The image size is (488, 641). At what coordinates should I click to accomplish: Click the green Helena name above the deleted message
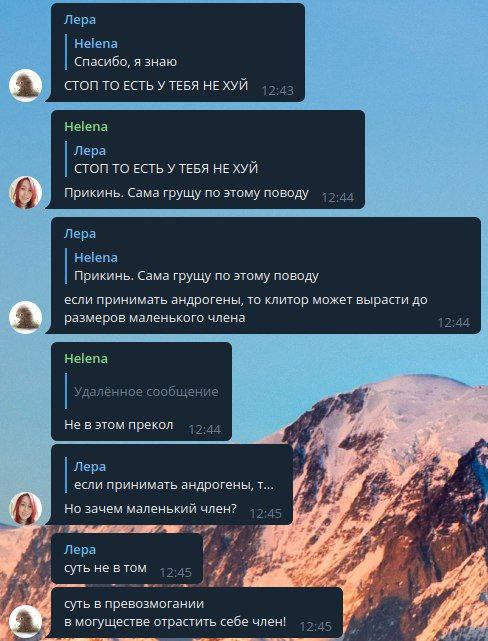[86, 359]
